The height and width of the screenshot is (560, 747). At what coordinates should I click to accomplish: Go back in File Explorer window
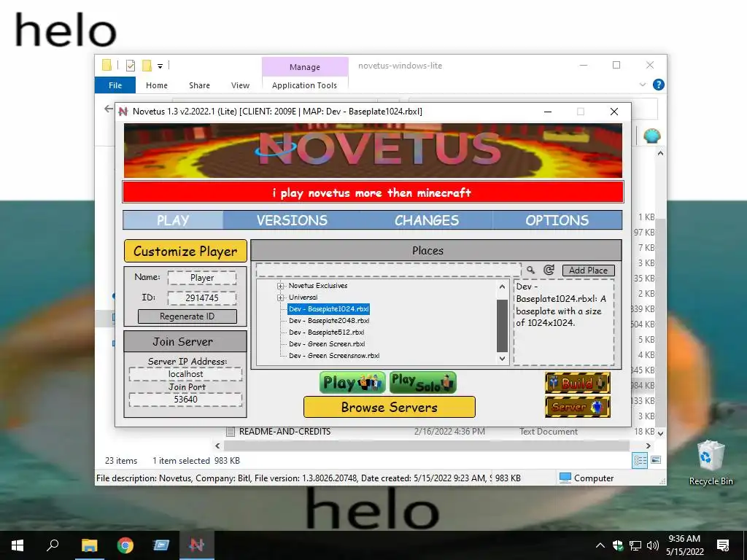[109, 109]
